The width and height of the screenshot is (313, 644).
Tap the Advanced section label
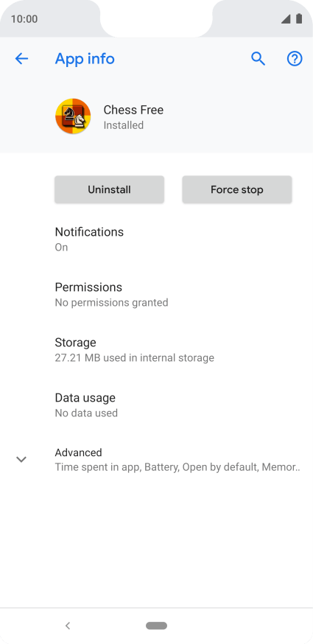(x=79, y=452)
